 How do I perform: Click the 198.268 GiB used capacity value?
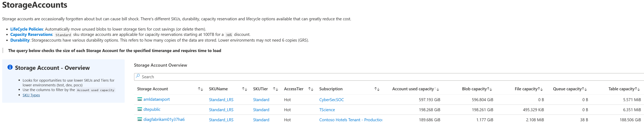(430, 110)
